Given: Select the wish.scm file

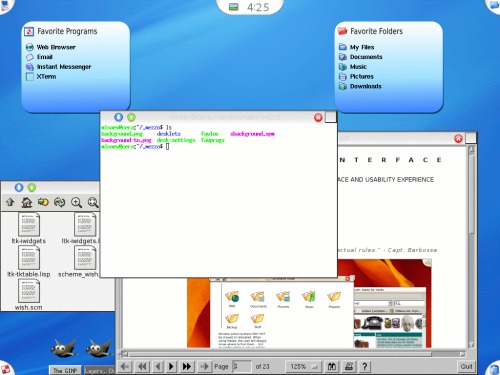Looking at the screenshot, I should (28, 295).
